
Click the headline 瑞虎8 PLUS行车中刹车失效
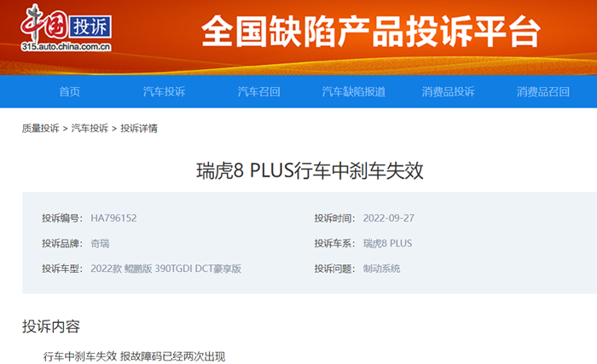coord(310,170)
